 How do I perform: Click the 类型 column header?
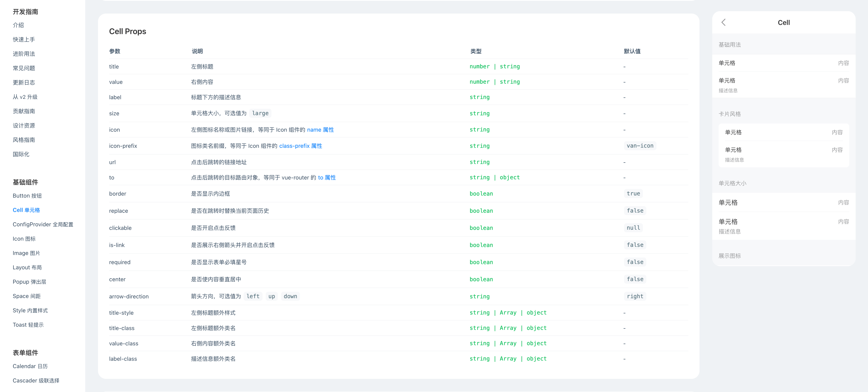coord(476,51)
